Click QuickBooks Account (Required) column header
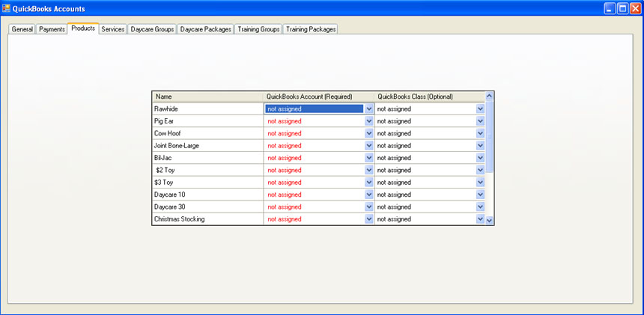 click(319, 97)
